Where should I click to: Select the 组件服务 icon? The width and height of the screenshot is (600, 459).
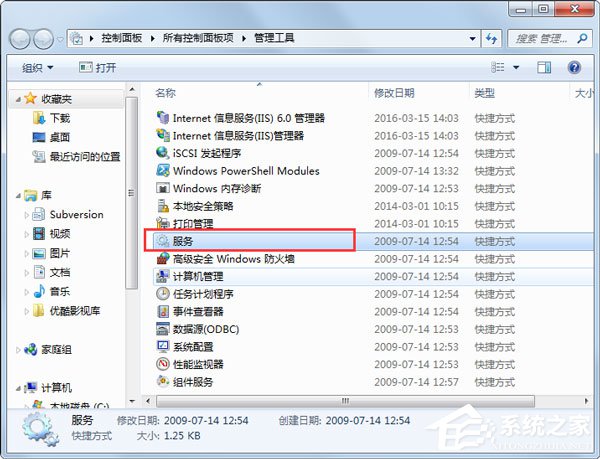[163, 381]
